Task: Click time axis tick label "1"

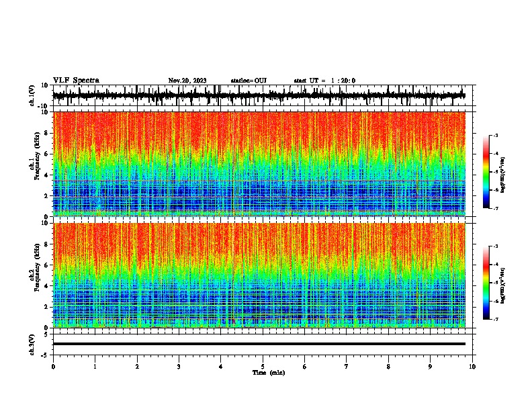Action: [95, 367]
